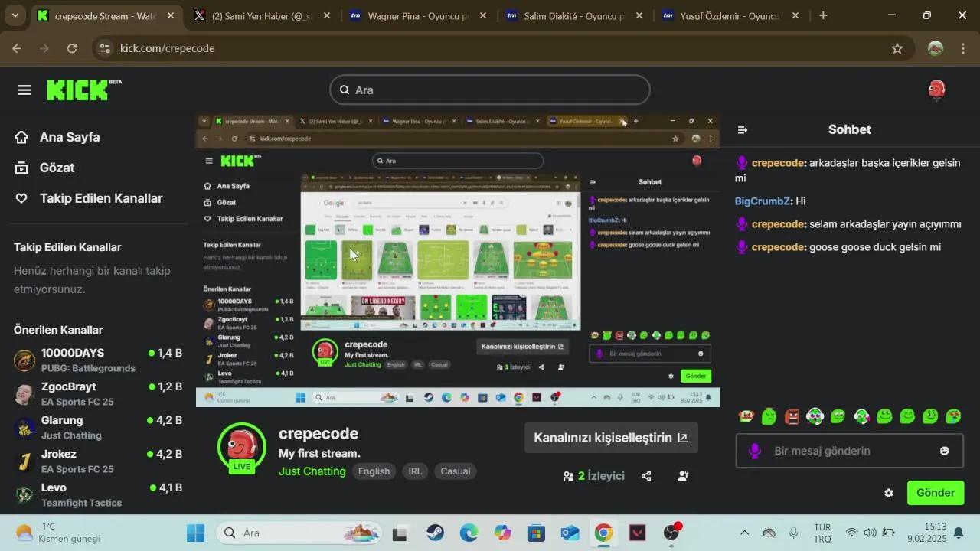Pick the red angry face emote
Viewport: 980px width, 551px height.
pos(792,416)
